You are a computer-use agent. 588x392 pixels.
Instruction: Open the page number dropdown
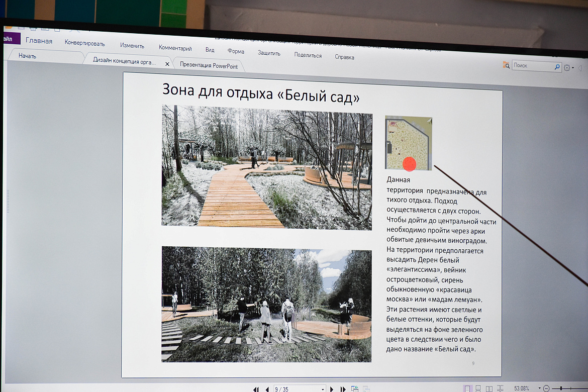point(323,389)
